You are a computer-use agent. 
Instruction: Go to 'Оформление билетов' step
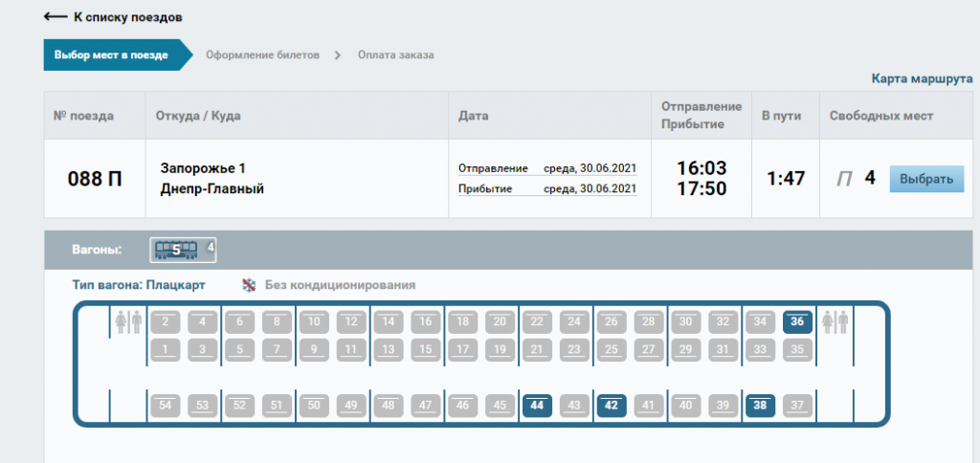262,55
